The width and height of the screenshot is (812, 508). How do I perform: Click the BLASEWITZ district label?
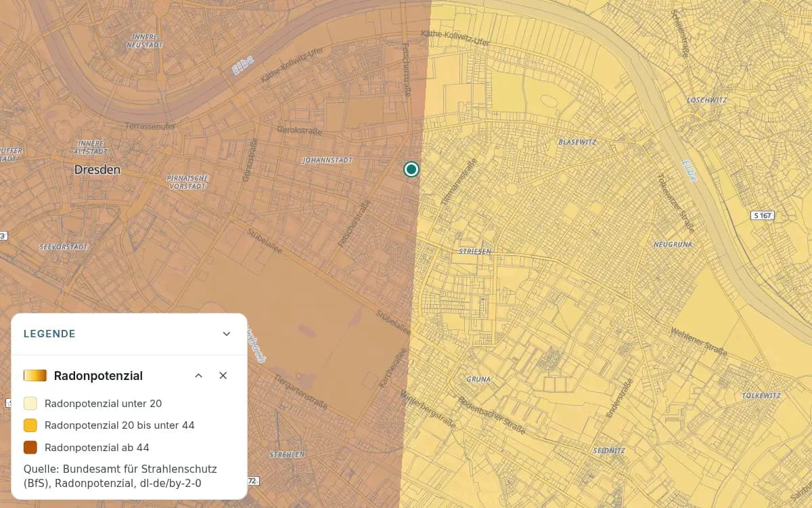(577, 142)
